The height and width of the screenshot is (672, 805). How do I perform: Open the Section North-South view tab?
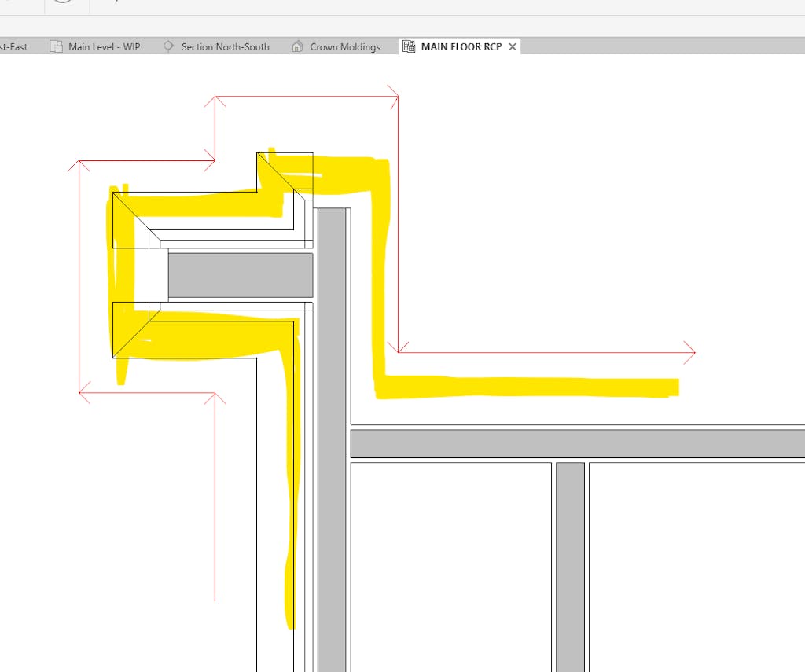tap(225, 47)
